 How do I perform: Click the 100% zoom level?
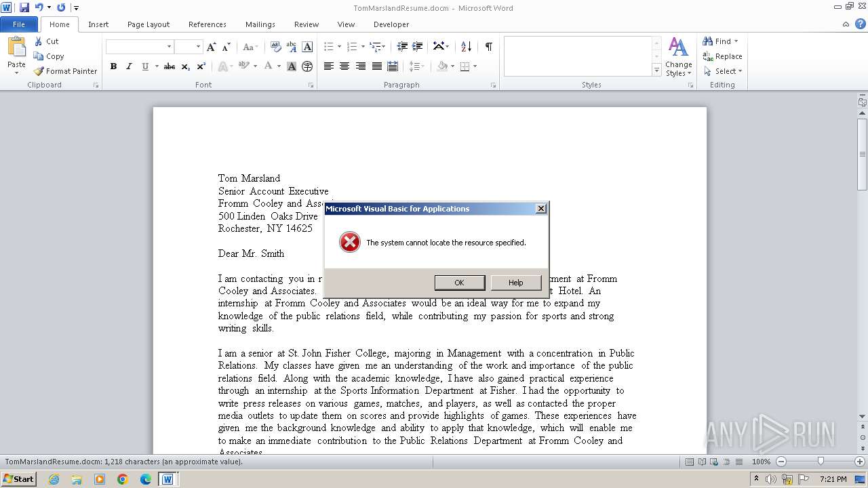click(761, 462)
